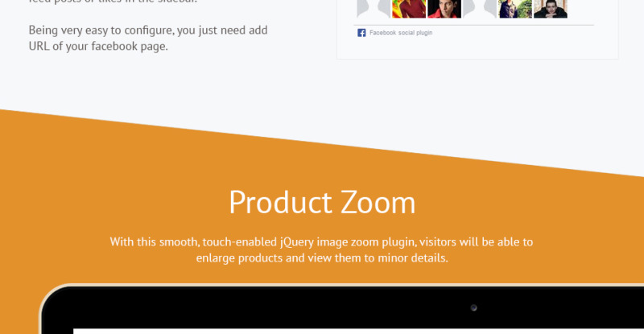Image resolution: width=644 pixels, height=334 pixels.
Task: Select the avatar with colorful striped background
Action: point(408,8)
